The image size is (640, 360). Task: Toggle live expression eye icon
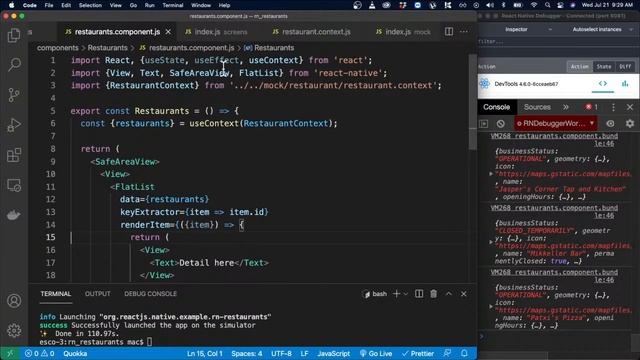click(610, 123)
